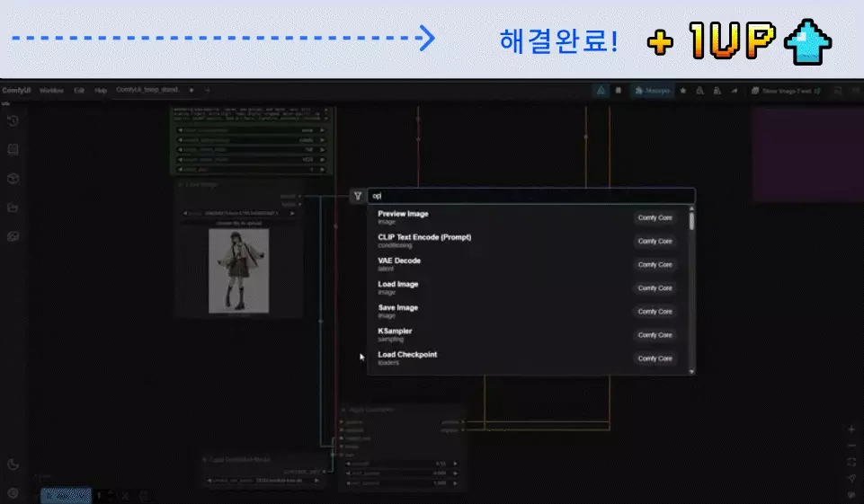This screenshot has height=504, width=864.
Task: Open the Manager button
Action: [x=652, y=91]
